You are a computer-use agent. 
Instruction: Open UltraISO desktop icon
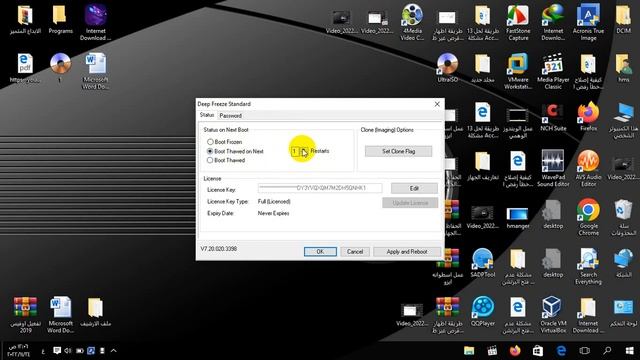[447, 68]
